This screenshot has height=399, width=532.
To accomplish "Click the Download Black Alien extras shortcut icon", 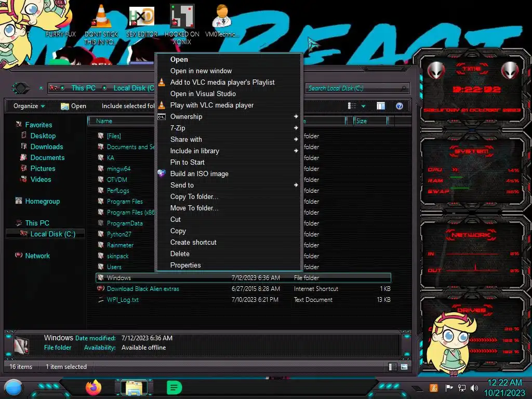I will point(101,288).
